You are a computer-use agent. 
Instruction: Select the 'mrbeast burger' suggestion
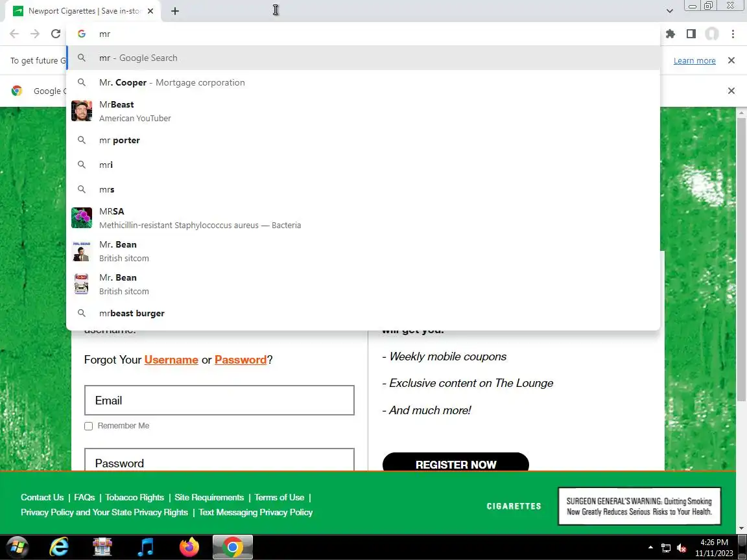[363, 313]
